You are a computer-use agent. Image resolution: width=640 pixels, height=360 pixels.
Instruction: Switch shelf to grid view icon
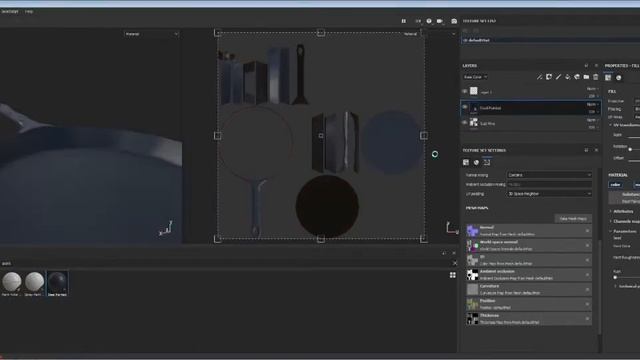pyautogui.click(x=453, y=275)
